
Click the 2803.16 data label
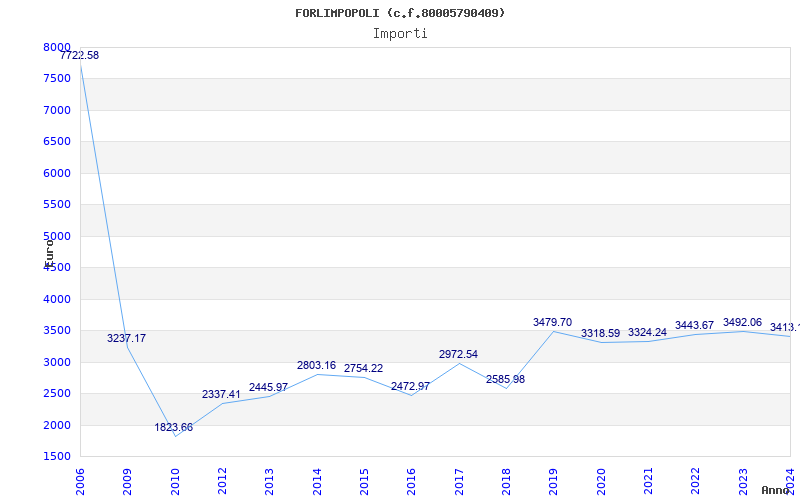pos(316,365)
